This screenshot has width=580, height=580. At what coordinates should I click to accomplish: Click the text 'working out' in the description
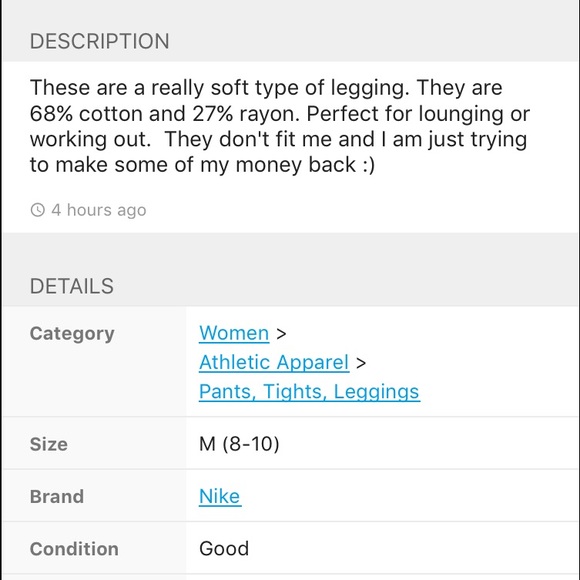point(90,139)
